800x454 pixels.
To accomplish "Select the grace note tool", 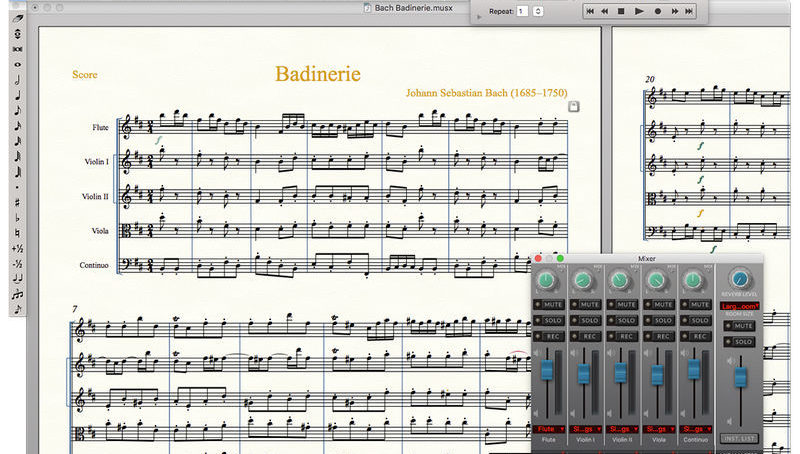I will (x=17, y=309).
